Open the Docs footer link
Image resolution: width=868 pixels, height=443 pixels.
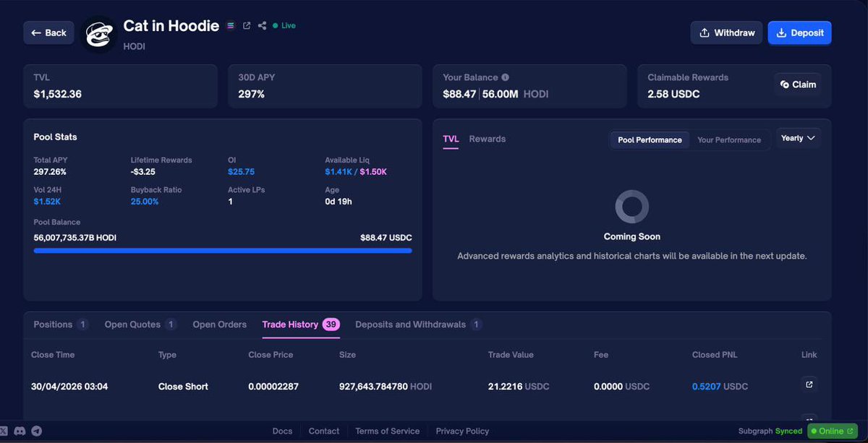click(282, 431)
